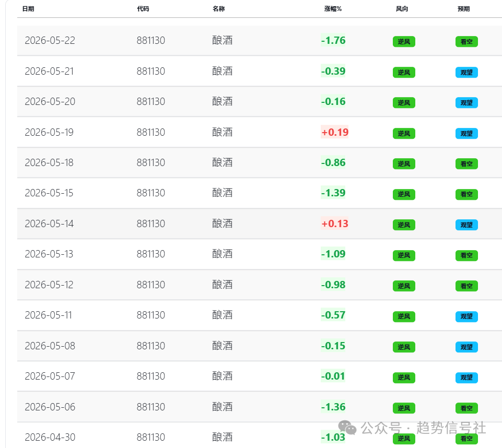This screenshot has width=502, height=448.
Task: Click code 881130 in 2026-05-12 row
Action: 151,285
